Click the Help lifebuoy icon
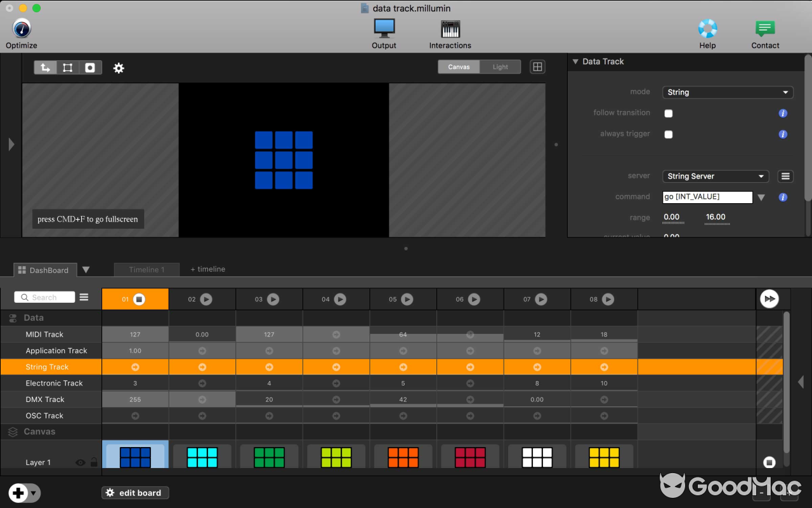The image size is (812, 508). click(x=707, y=29)
